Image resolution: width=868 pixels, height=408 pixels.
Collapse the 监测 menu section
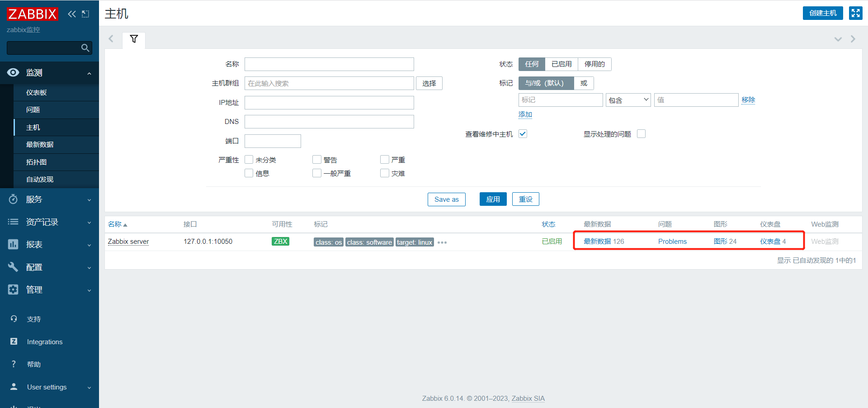pyautogui.click(x=89, y=73)
